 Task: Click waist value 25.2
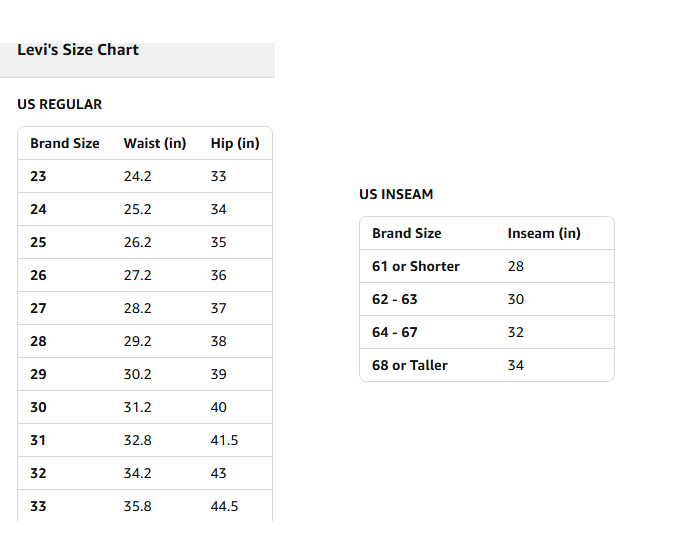[x=138, y=209]
